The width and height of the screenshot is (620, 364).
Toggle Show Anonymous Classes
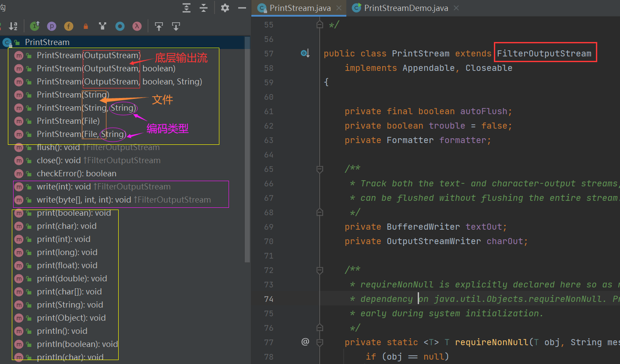coord(120,26)
